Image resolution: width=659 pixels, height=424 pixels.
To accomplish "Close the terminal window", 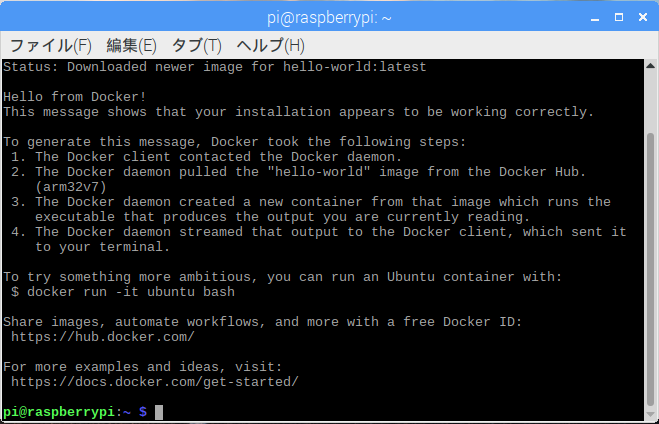I will tap(640, 16).
